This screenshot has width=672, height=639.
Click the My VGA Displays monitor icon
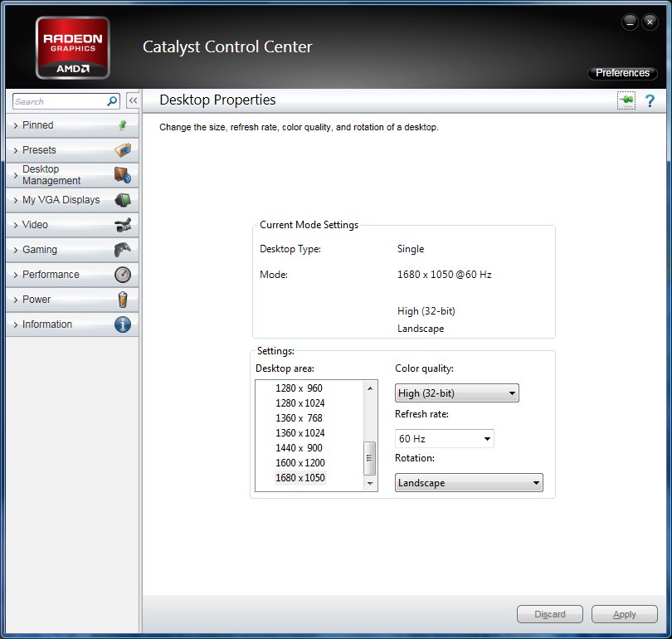point(123,200)
